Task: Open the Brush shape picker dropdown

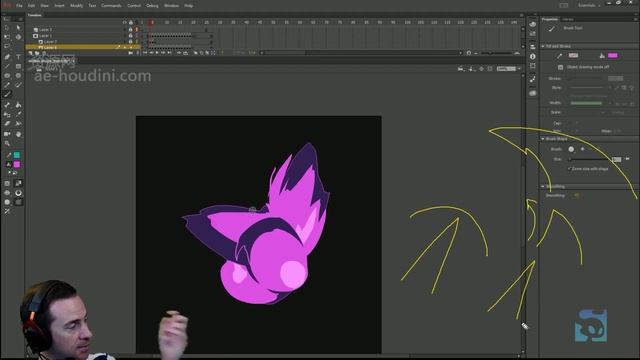Action: [571, 149]
